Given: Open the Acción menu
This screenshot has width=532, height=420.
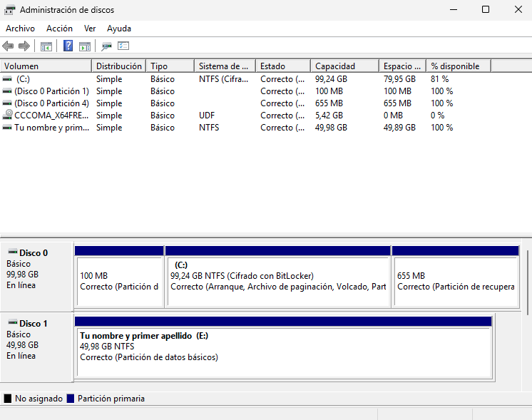Looking at the screenshot, I should click(59, 29).
